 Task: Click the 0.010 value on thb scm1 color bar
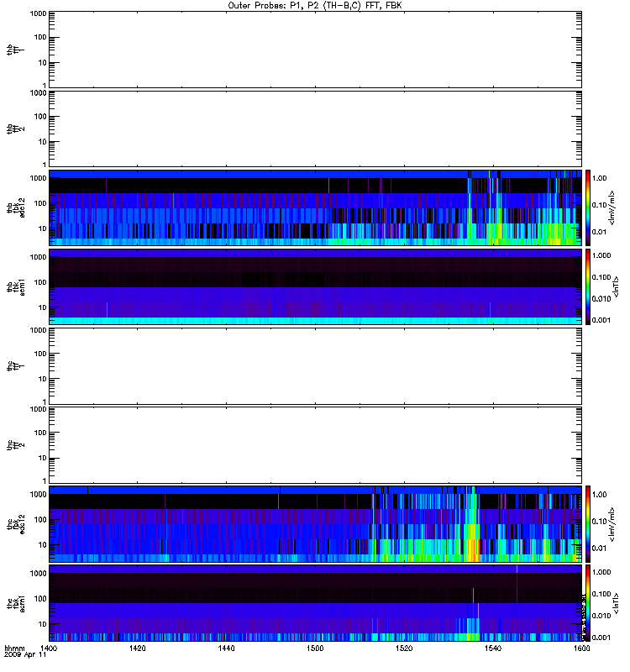(601, 299)
